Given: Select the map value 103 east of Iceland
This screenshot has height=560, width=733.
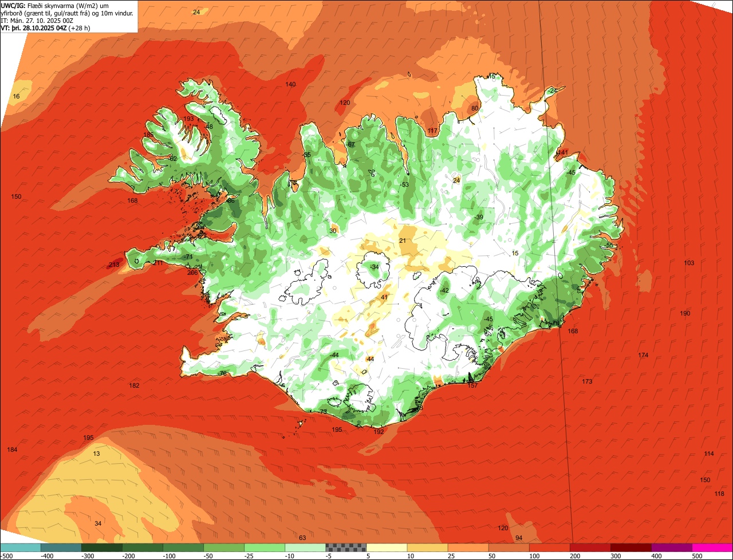Looking at the screenshot, I should pos(689,263).
